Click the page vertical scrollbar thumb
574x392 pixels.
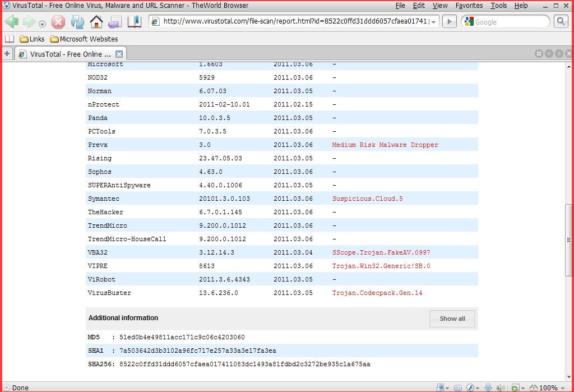(x=568, y=240)
